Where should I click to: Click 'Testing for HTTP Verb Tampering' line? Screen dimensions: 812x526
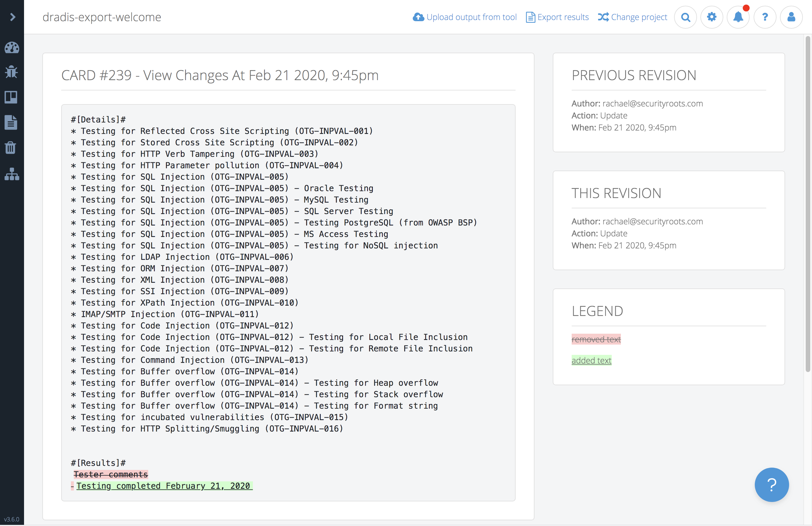pyautogui.click(x=195, y=154)
